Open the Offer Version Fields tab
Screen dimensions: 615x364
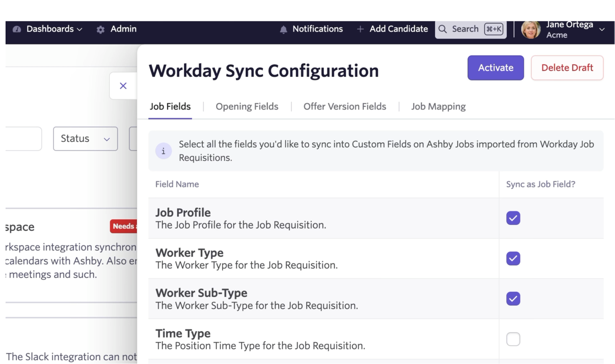point(344,106)
